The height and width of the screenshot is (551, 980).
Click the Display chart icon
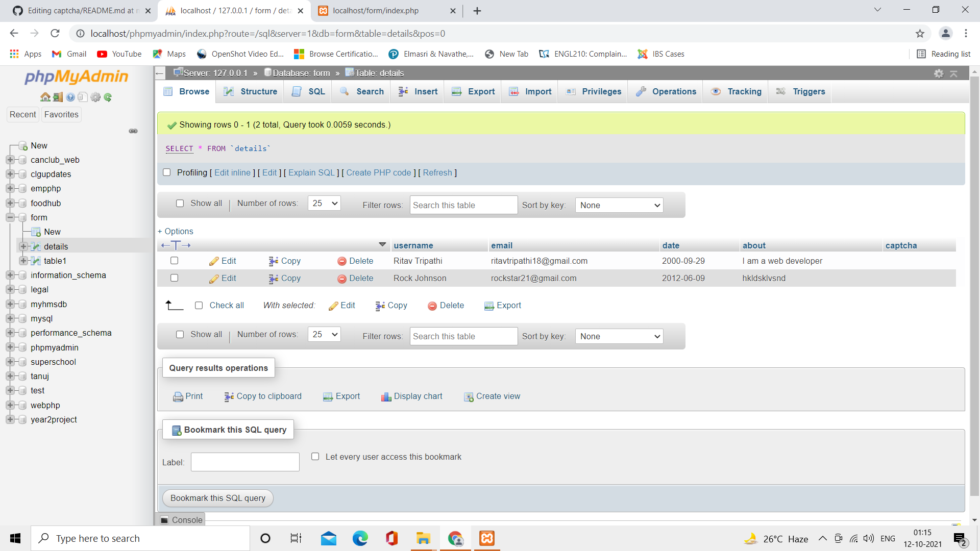[386, 396]
